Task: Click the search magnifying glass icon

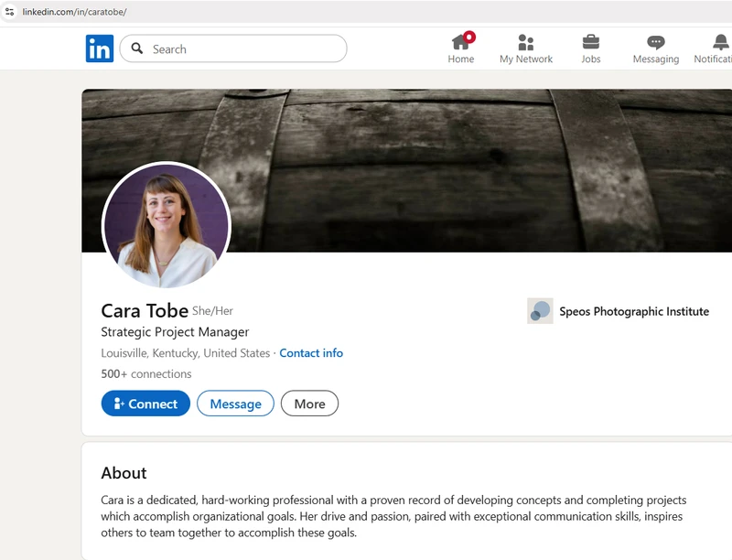Action: coord(136,48)
